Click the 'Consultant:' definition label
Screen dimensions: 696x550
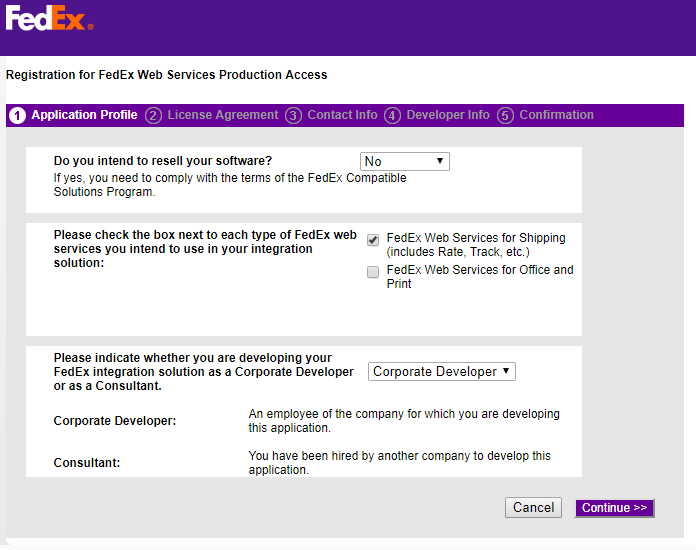pos(87,463)
